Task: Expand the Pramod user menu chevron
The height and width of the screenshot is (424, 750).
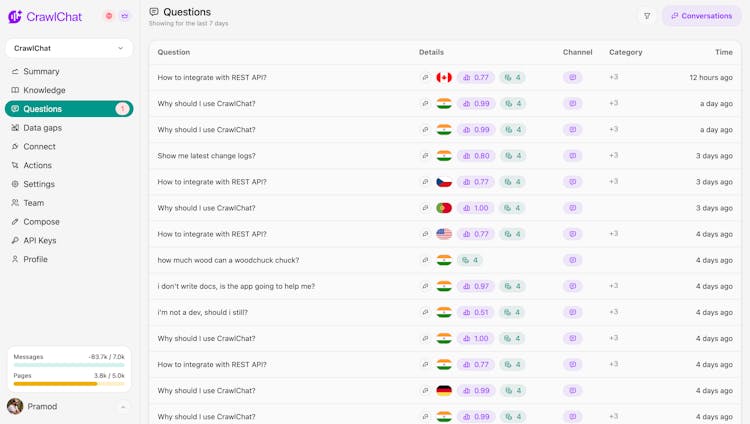Action: (x=123, y=407)
